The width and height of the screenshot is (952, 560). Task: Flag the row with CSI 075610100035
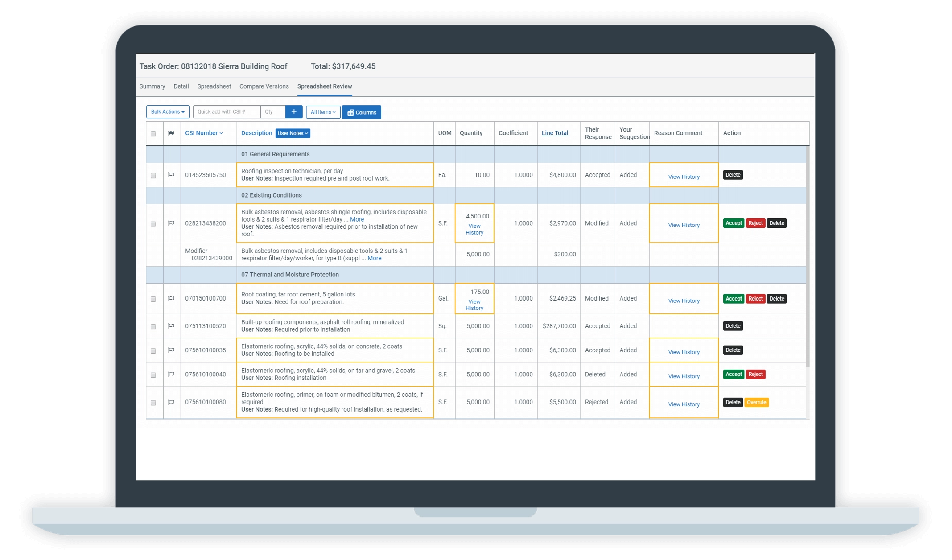pos(171,350)
